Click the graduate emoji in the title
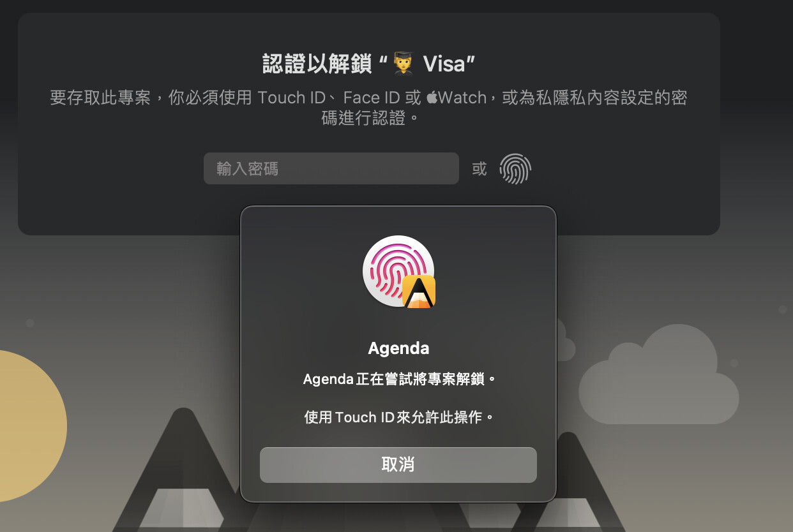The image size is (793, 532). pyautogui.click(x=404, y=64)
